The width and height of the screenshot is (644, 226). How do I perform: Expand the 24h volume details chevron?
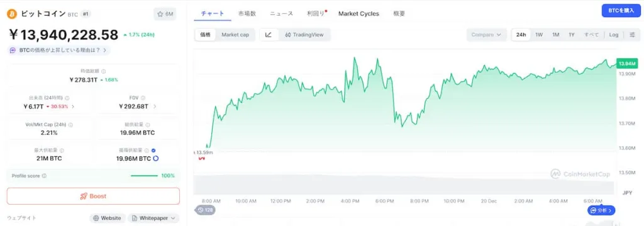[73, 107]
